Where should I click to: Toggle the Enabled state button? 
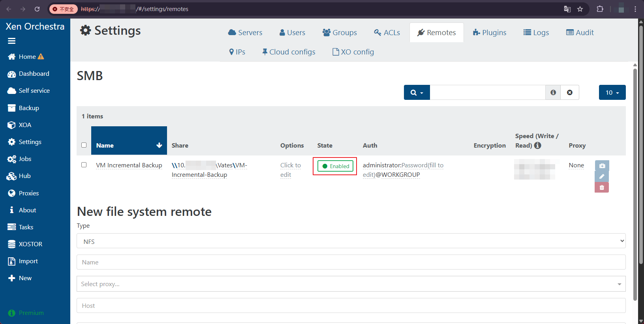[x=335, y=166]
